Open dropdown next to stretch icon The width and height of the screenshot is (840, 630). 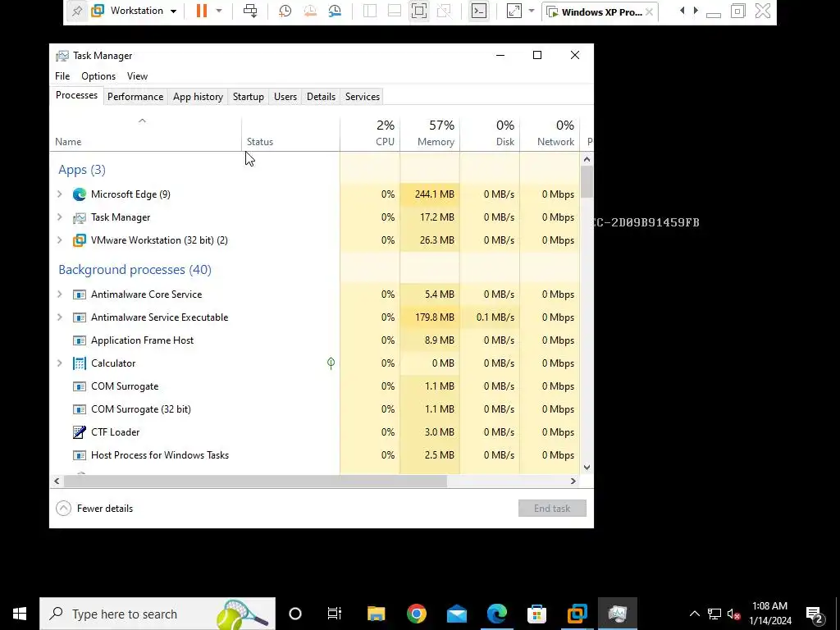click(x=531, y=11)
